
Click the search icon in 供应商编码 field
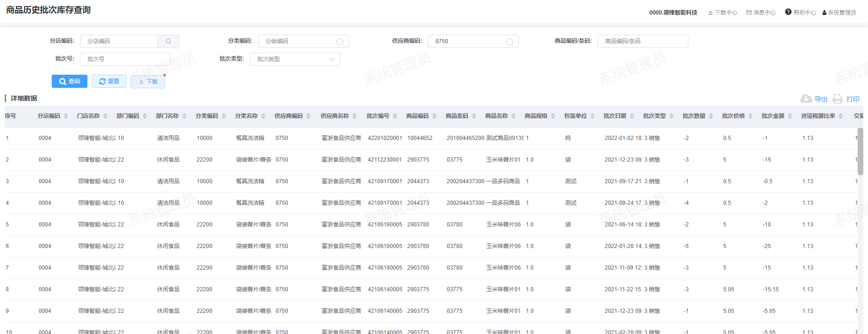509,42
